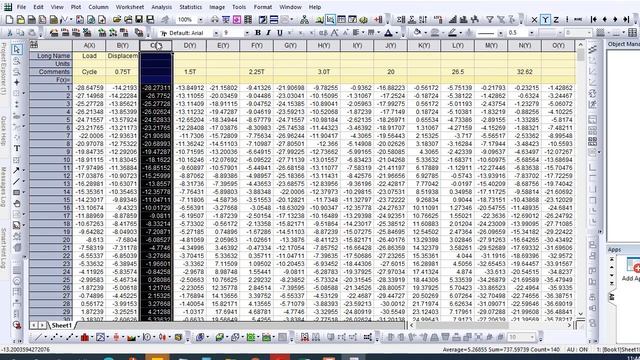Toggle Italic formatting button
Viewport: 640px width, 360px height.
[x=269, y=33]
